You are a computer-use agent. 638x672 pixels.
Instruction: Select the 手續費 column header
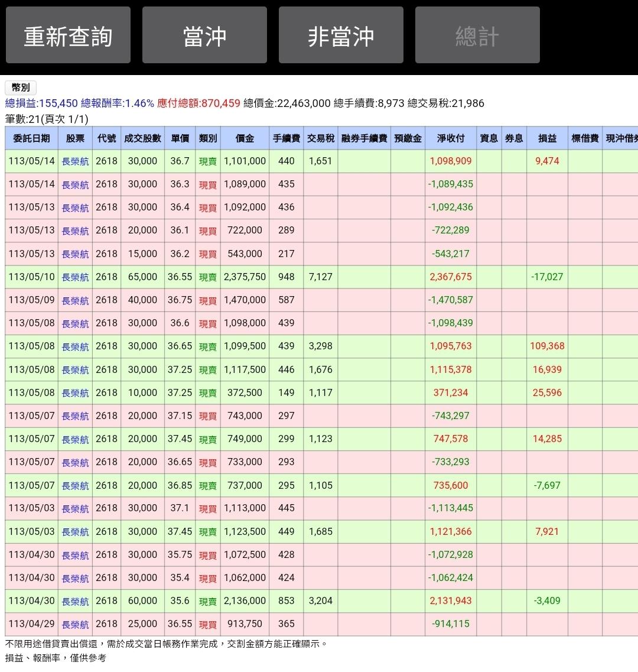pyautogui.click(x=287, y=138)
